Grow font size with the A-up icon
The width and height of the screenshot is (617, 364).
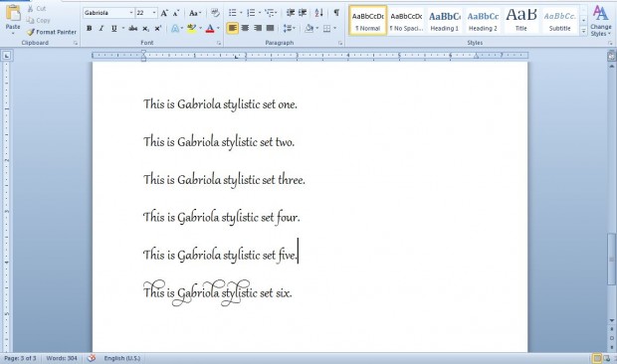point(164,13)
